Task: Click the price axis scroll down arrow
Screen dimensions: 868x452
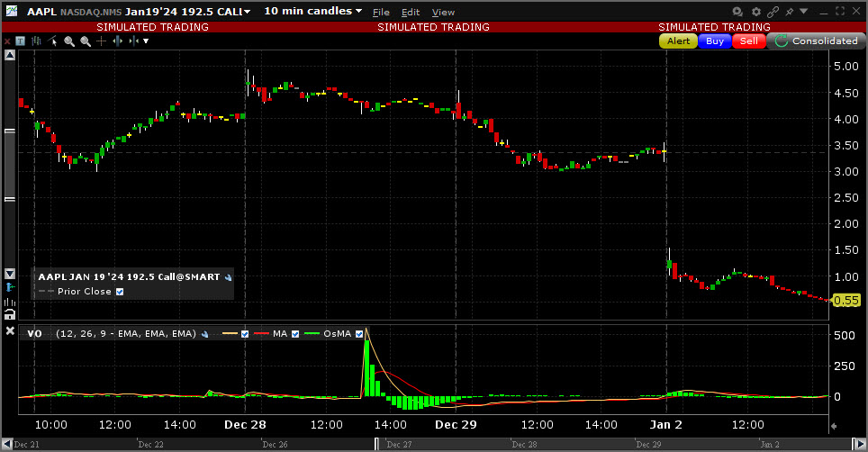Action: pyautogui.click(x=9, y=274)
